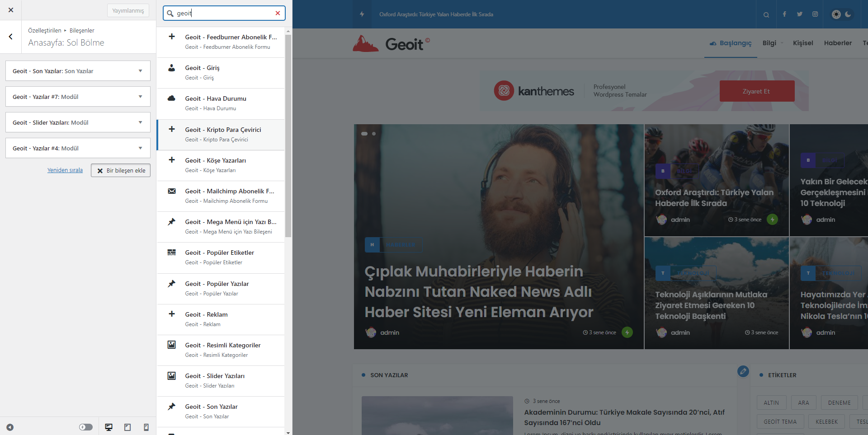Open the site header search icon

pyautogui.click(x=766, y=14)
